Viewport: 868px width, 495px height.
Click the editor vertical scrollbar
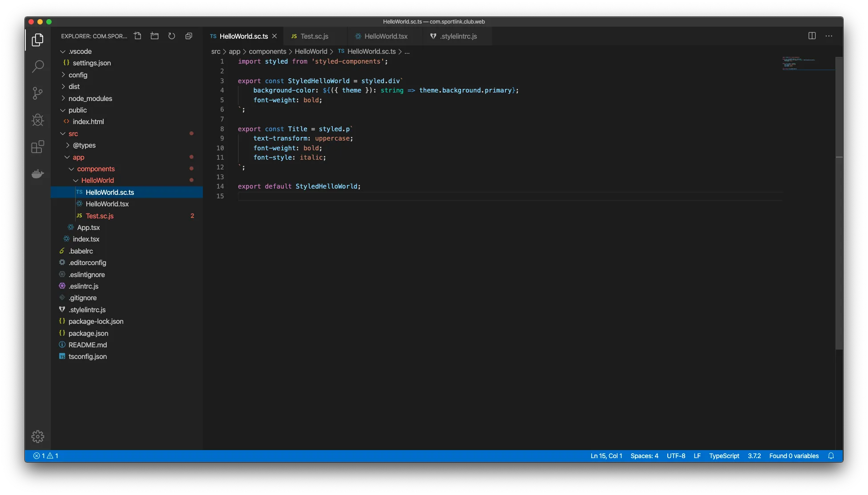(x=839, y=200)
